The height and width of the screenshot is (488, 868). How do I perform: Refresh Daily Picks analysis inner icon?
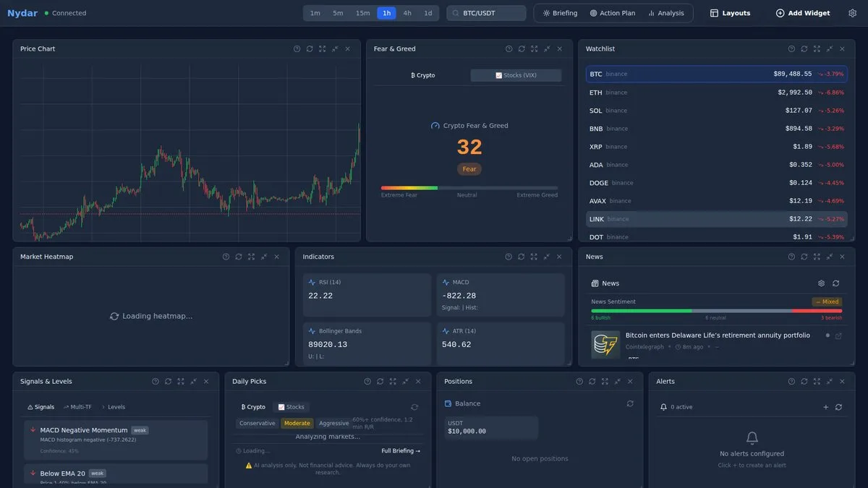414,407
